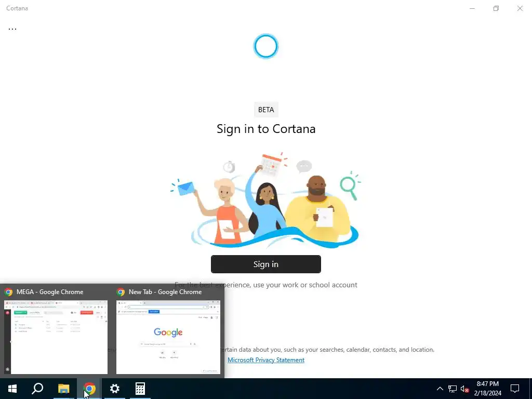Open File Explorer from the taskbar
532x399 pixels.
point(63,389)
